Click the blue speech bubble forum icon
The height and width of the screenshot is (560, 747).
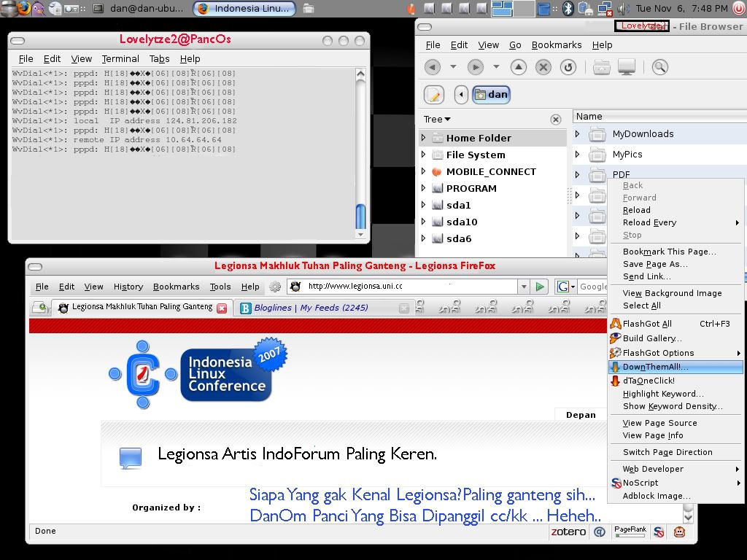click(131, 458)
